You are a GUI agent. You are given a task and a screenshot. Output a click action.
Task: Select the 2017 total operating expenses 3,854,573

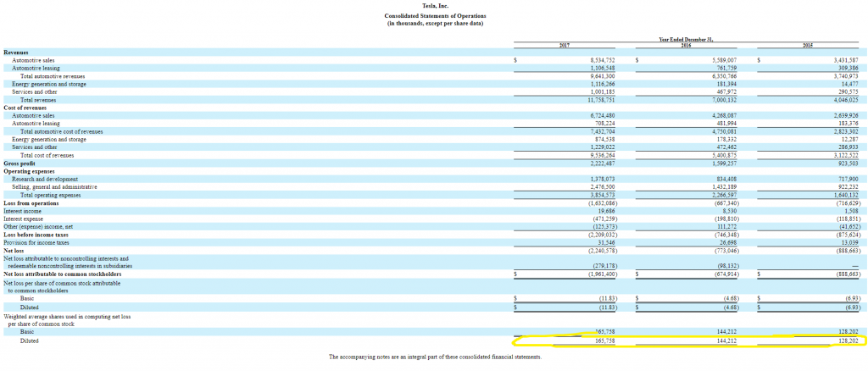603,195
